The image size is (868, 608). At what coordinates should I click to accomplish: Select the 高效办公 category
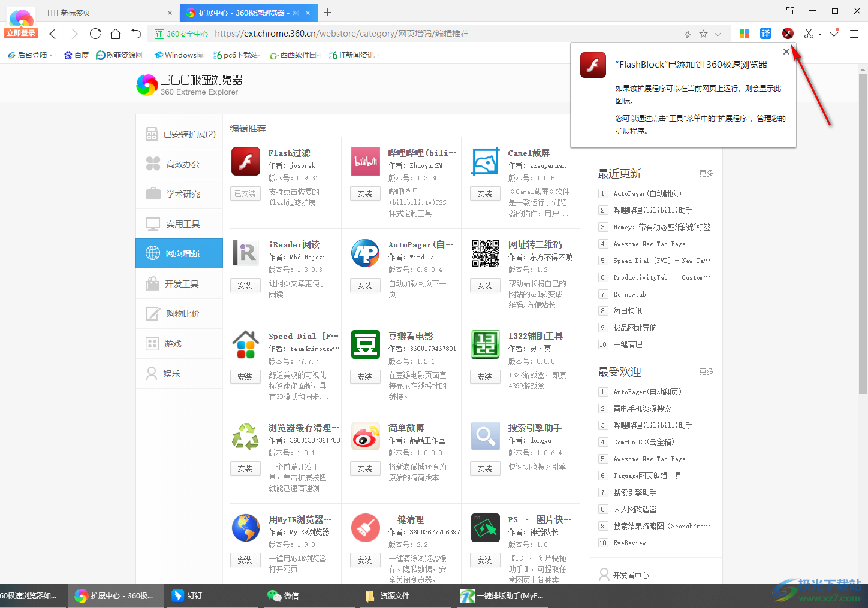179,164
